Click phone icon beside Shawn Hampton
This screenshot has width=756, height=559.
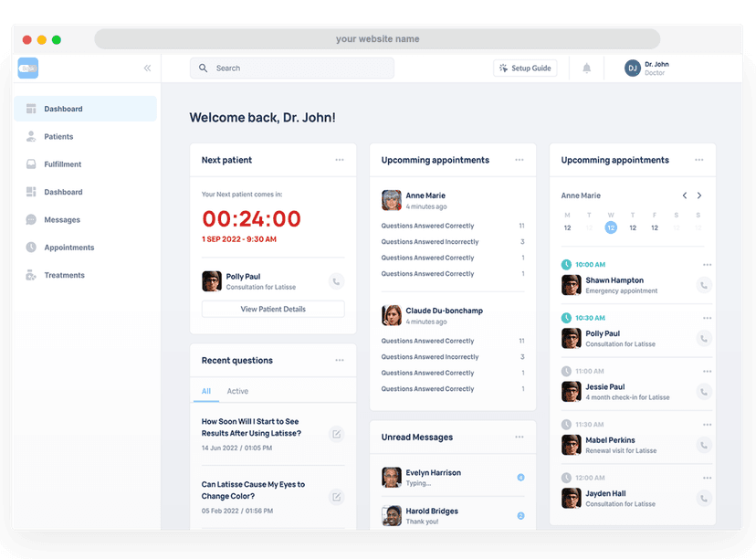click(704, 285)
